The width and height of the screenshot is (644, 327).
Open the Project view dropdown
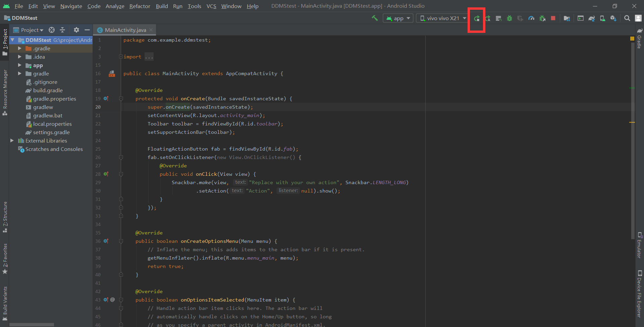[x=29, y=30]
